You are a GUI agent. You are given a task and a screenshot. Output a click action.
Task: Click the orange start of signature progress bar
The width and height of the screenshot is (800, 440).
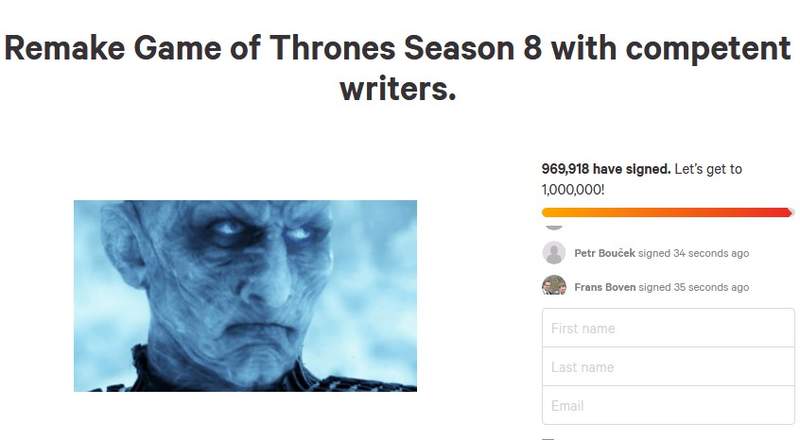tap(548, 212)
